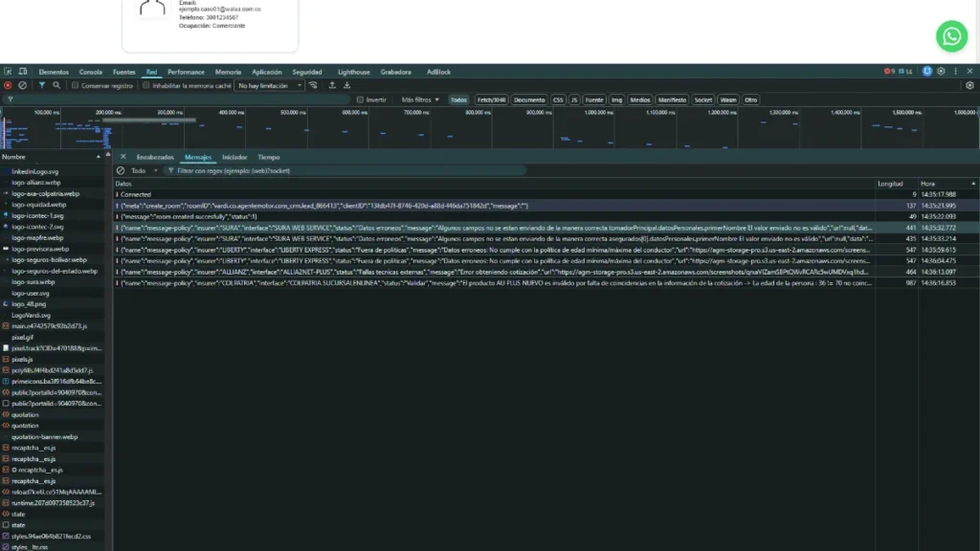Image resolution: width=980 pixels, height=551 pixels.
Task: Toggle the Img type filter
Action: (617, 99)
